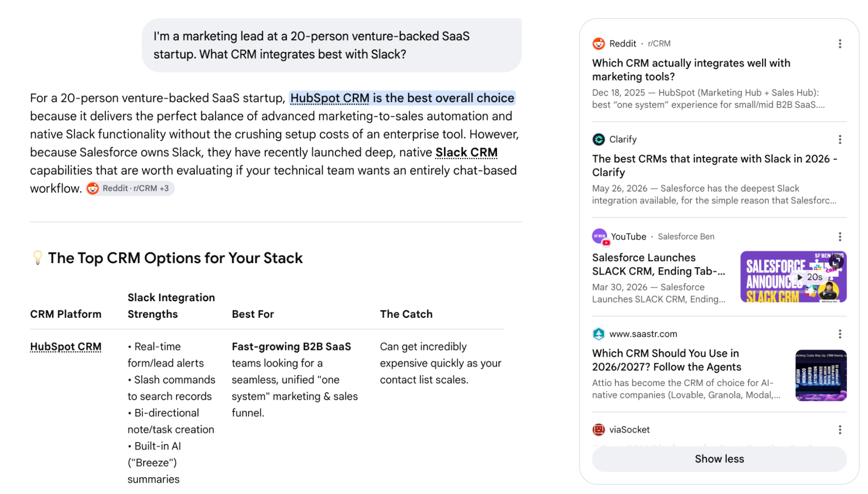Click the 'Mar 30, 2026' YouTube snippet text
Image resolution: width=868 pixels, height=494 pixels.
[x=658, y=293]
